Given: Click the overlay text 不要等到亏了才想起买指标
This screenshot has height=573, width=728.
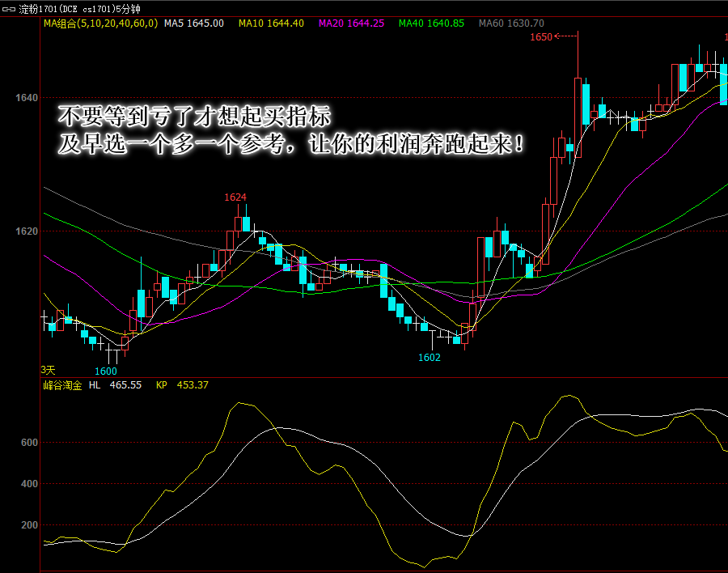Looking at the screenshot, I should coord(194,117).
